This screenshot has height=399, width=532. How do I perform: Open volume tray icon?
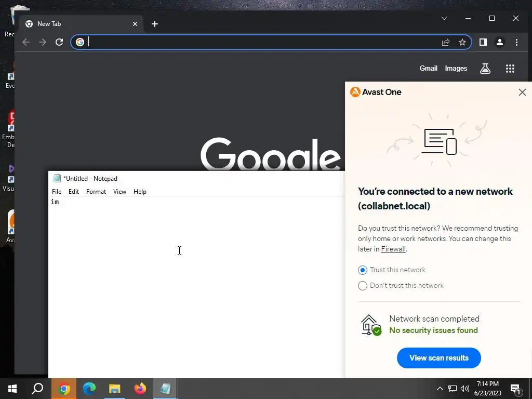[x=465, y=389]
